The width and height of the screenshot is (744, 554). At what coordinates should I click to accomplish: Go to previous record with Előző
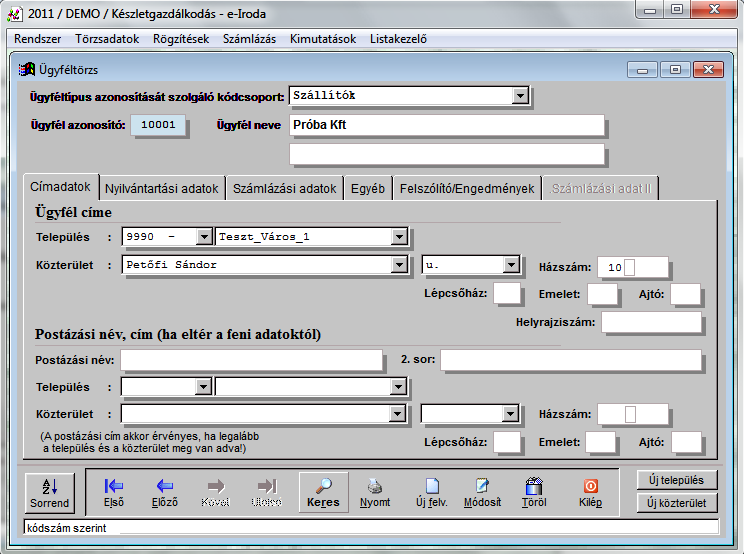coord(164,492)
